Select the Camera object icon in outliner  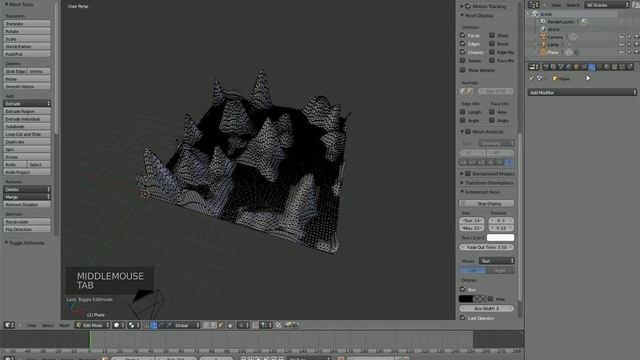(543, 37)
